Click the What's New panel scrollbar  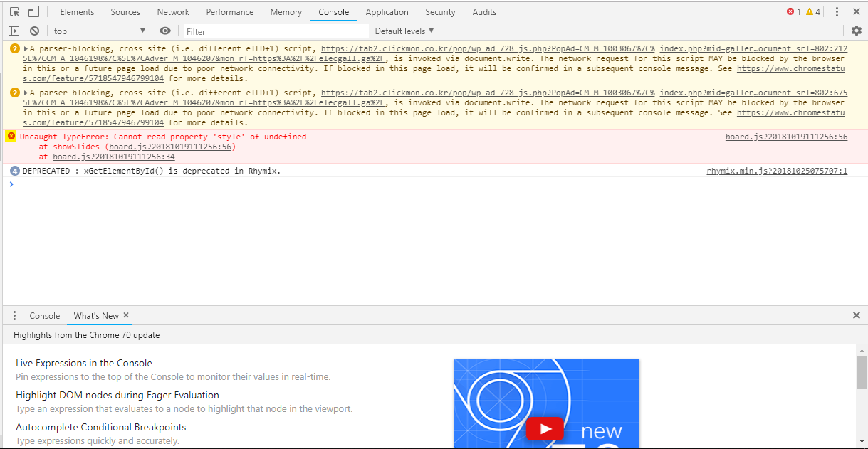click(862, 371)
